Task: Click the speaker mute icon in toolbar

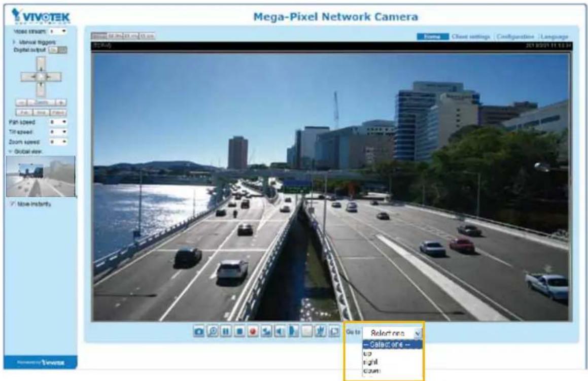Action: coord(280,331)
